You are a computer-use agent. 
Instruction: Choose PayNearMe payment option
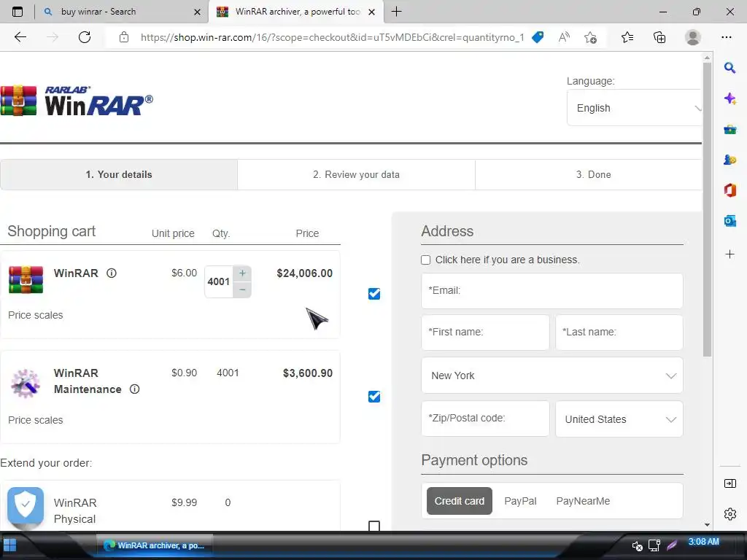[x=583, y=501]
